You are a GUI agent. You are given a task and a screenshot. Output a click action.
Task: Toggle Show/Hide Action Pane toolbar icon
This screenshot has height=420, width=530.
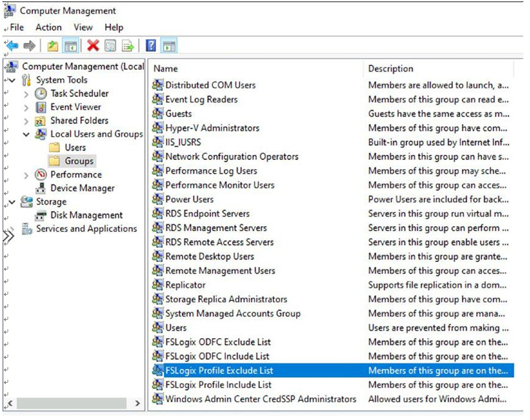coord(169,46)
